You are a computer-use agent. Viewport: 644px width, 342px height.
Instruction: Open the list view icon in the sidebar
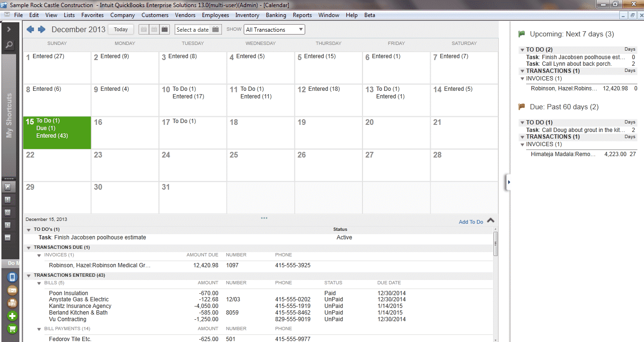(x=8, y=212)
